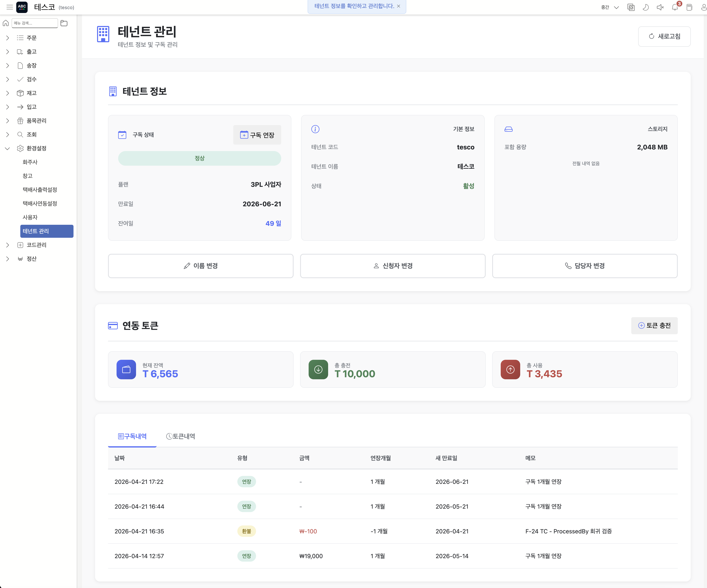Click the 기본 정보 info circle icon
The width and height of the screenshot is (707, 588).
tap(315, 129)
